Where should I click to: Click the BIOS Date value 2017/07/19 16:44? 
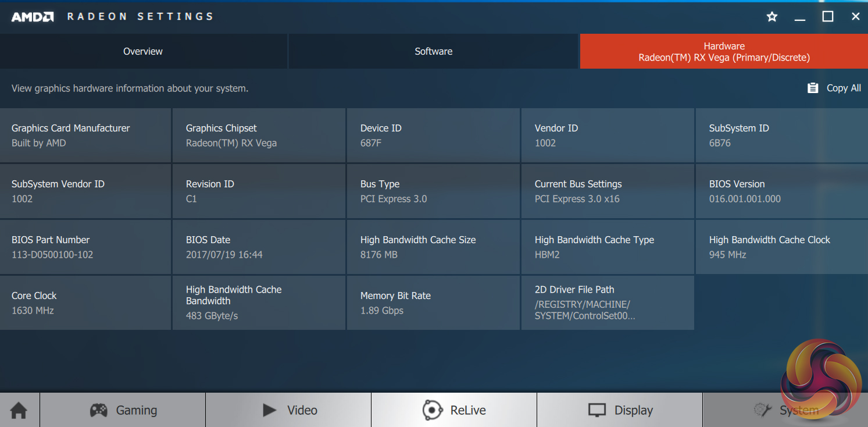tap(224, 255)
